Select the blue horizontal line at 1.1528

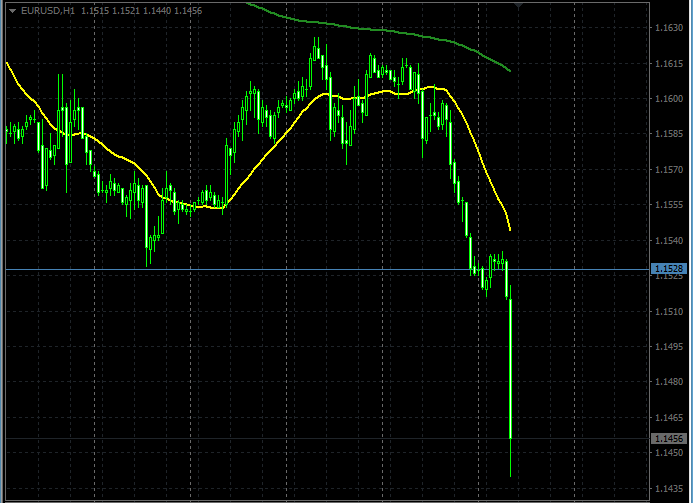pyautogui.click(x=327, y=269)
